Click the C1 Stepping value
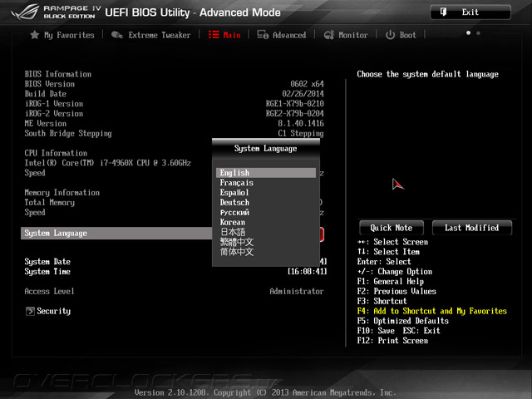532x399 pixels. (x=301, y=133)
